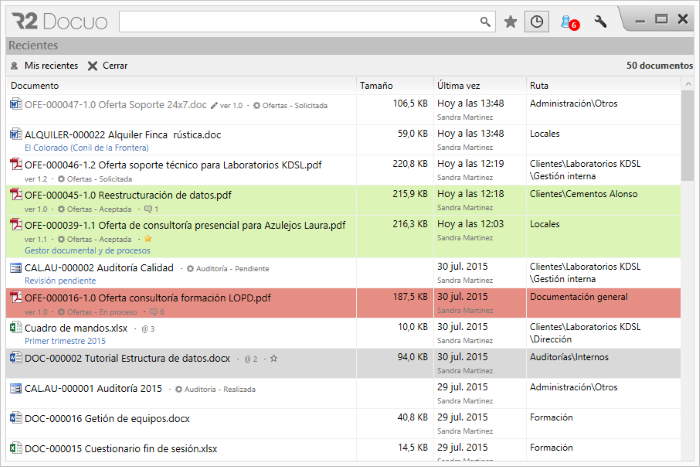The image size is (700, 467).
Task: Click the form icon of CAL.AU-000002
Action: pyautogui.click(x=16, y=268)
